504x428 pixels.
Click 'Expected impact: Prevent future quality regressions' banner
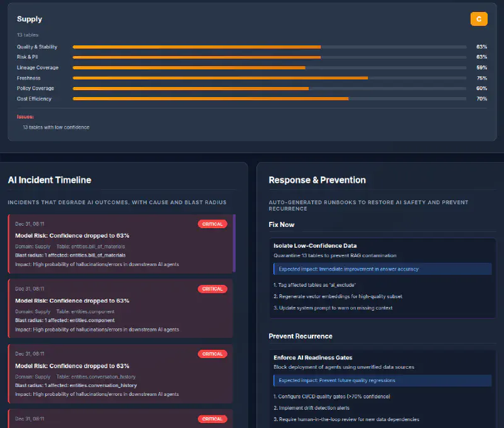382,380
